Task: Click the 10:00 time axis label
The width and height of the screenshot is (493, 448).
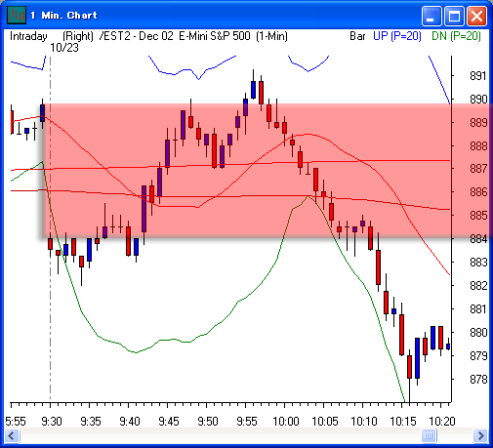Action: click(286, 422)
